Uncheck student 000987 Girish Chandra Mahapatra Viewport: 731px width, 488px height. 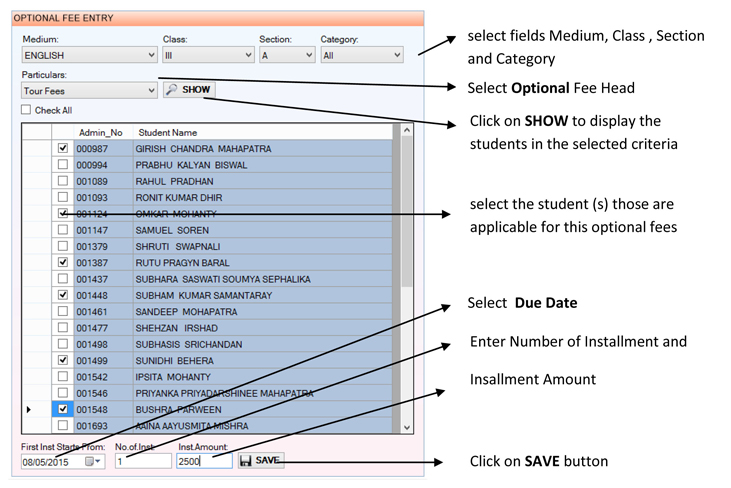click(x=62, y=148)
